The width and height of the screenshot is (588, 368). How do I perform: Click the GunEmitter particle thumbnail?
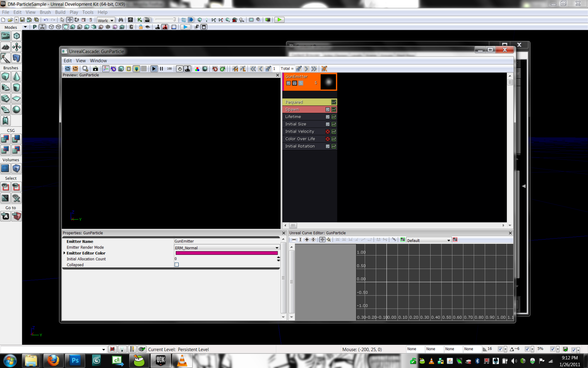328,82
